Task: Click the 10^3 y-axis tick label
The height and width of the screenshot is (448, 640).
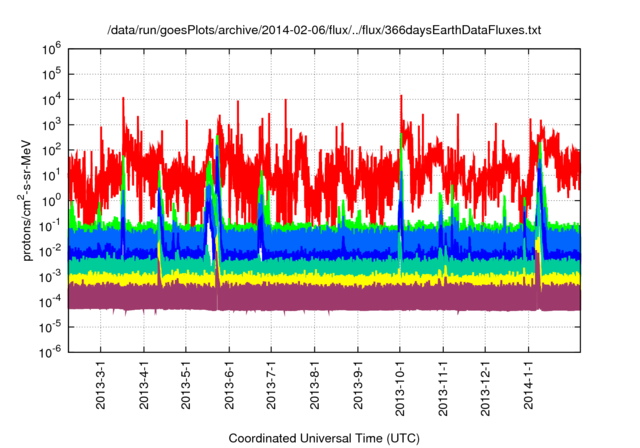Action: 50,124
